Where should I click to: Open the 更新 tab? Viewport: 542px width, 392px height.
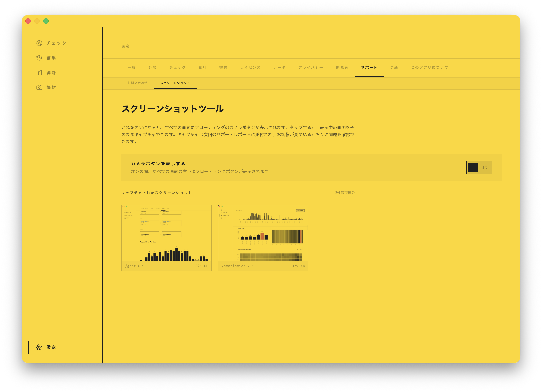click(x=394, y=67)
